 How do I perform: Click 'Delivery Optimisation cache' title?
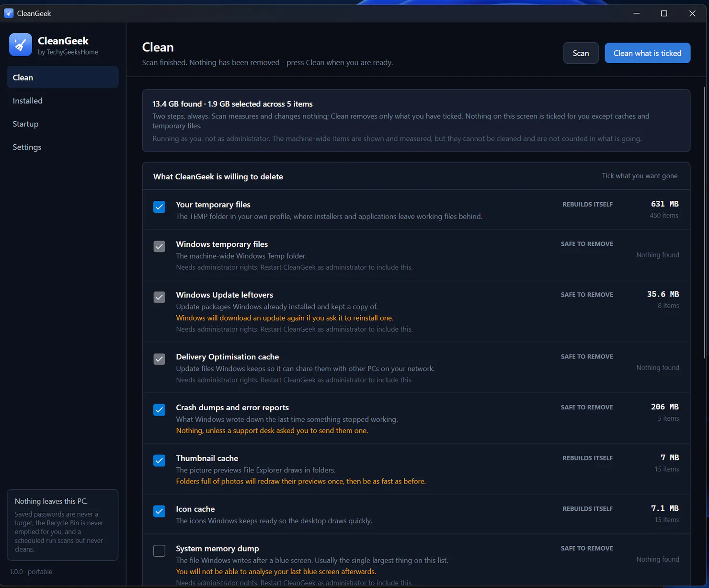pyautogui.click(x=228, y=357)
